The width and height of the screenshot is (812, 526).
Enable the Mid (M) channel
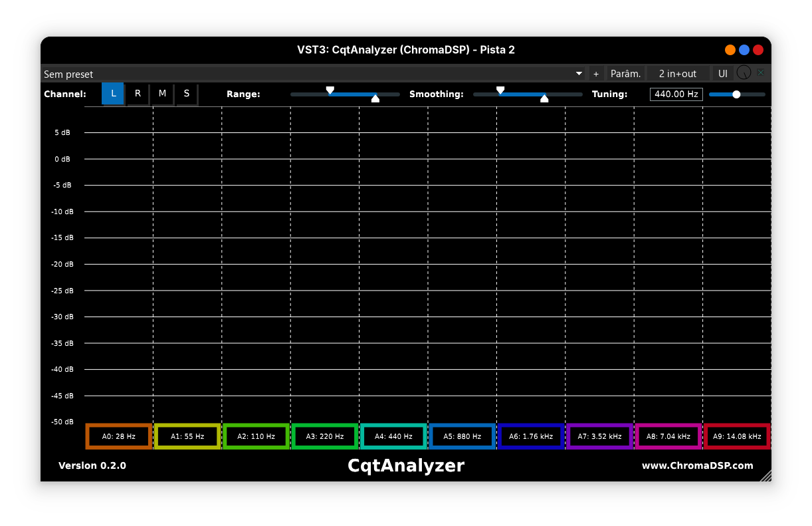(x=162, y=94)
